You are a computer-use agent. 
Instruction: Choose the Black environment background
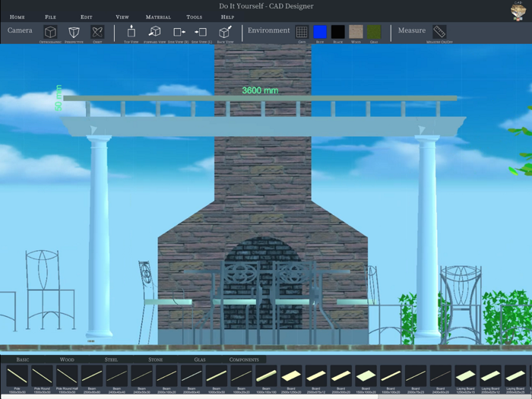(338, 32)
